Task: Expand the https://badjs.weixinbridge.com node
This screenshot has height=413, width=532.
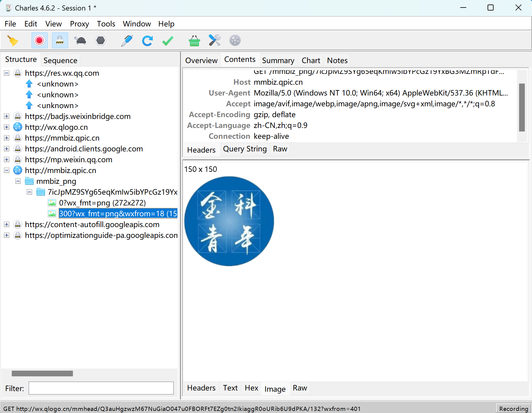Action: (7, 116)
